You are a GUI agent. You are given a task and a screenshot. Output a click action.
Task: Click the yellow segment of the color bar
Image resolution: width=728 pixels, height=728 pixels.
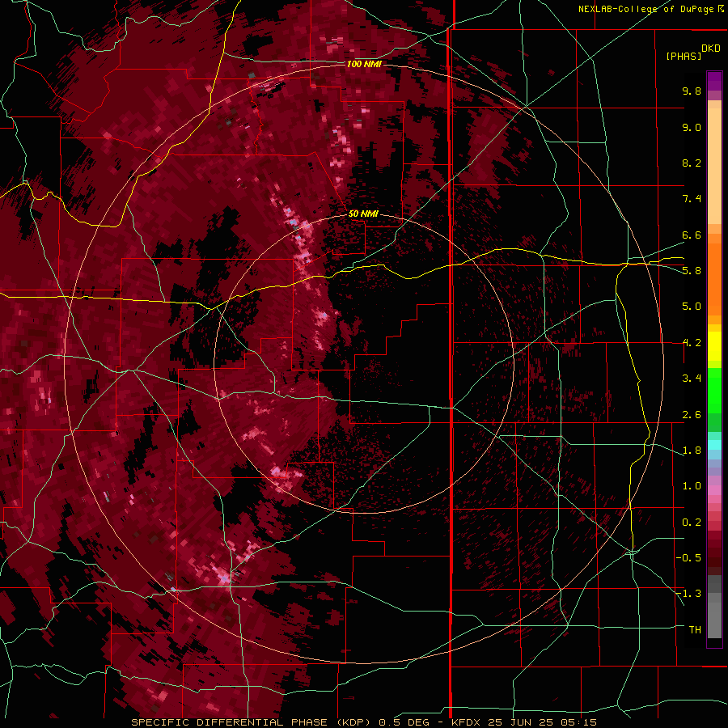[x=714, y=346]
